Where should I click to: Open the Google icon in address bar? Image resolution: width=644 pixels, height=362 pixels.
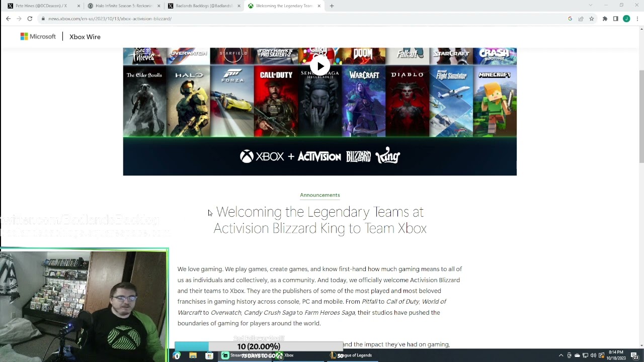point(570,19)
